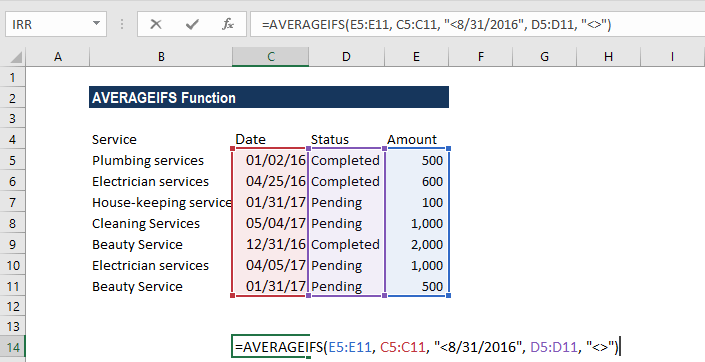The height and width of the screenshot is (362, 705).
Task: Select the date cell 05/04/17
Action: (x=270, y=223)
